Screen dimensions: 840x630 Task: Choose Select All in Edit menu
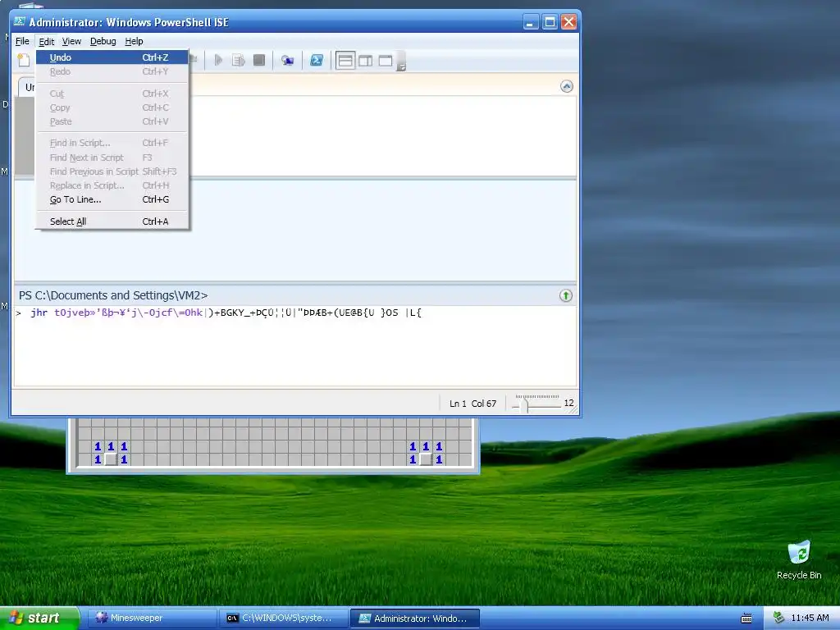click(x=112, y=221)
